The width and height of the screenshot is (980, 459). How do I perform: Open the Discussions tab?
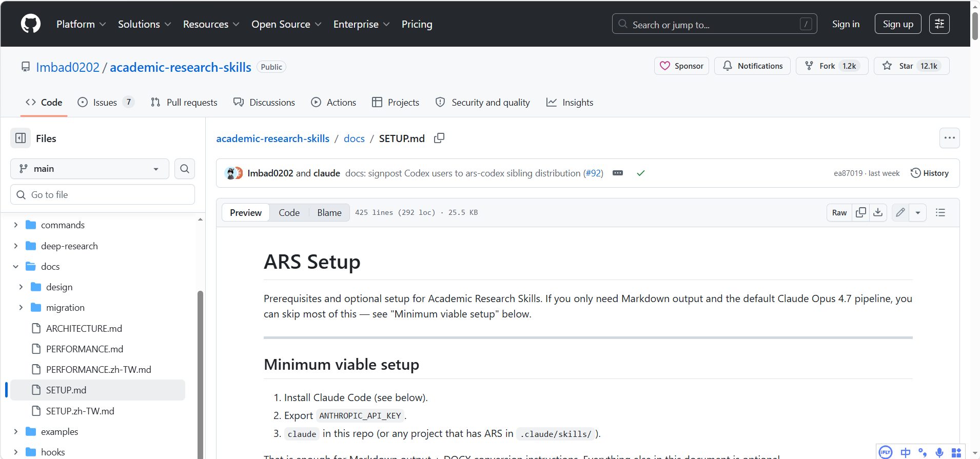(264, 103)
